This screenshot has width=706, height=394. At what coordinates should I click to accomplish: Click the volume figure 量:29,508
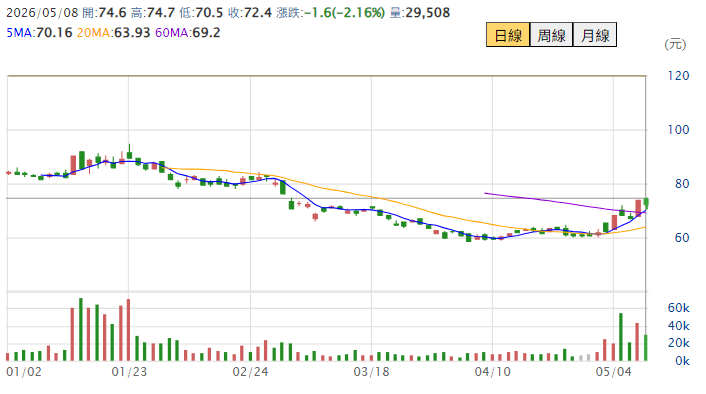pyautogui.click(x=420, y=13)
